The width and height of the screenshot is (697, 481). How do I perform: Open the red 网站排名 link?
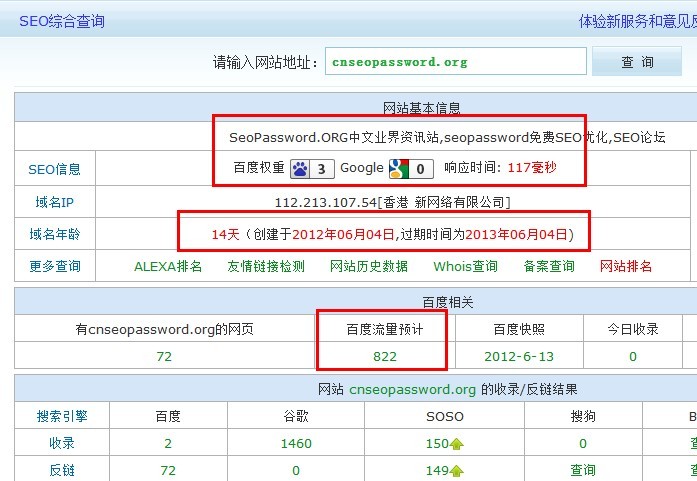coord(626,266)
